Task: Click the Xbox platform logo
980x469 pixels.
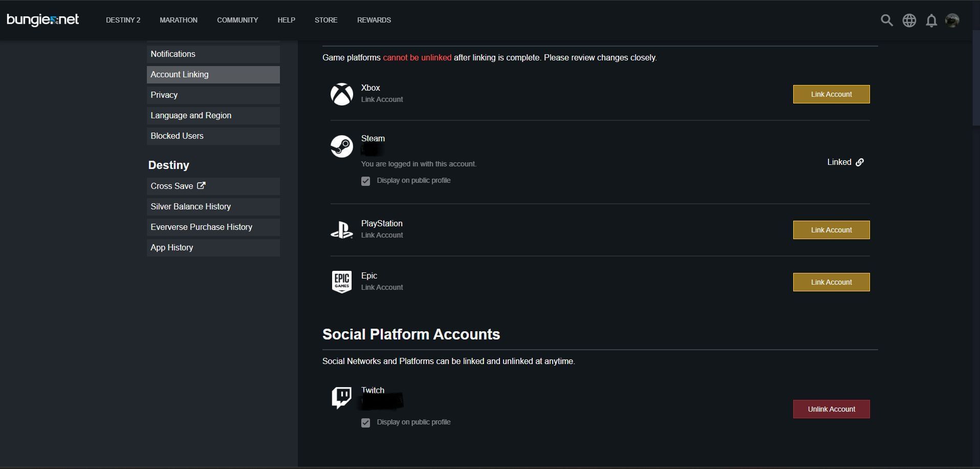Action: click(342, 94)
